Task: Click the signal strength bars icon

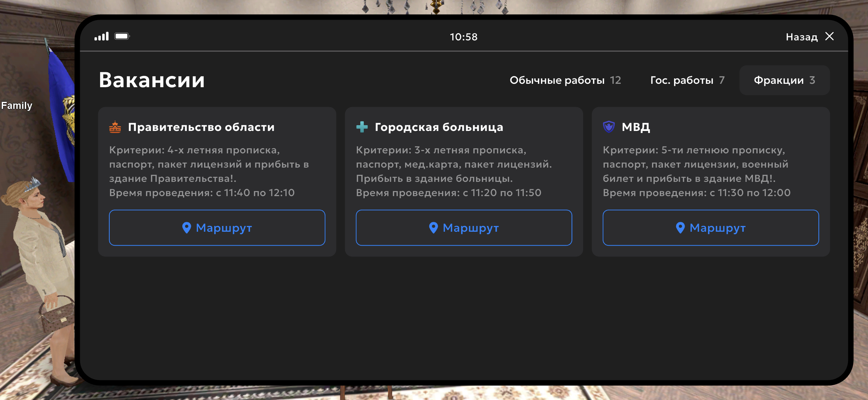Action: (x=102, y=36)
